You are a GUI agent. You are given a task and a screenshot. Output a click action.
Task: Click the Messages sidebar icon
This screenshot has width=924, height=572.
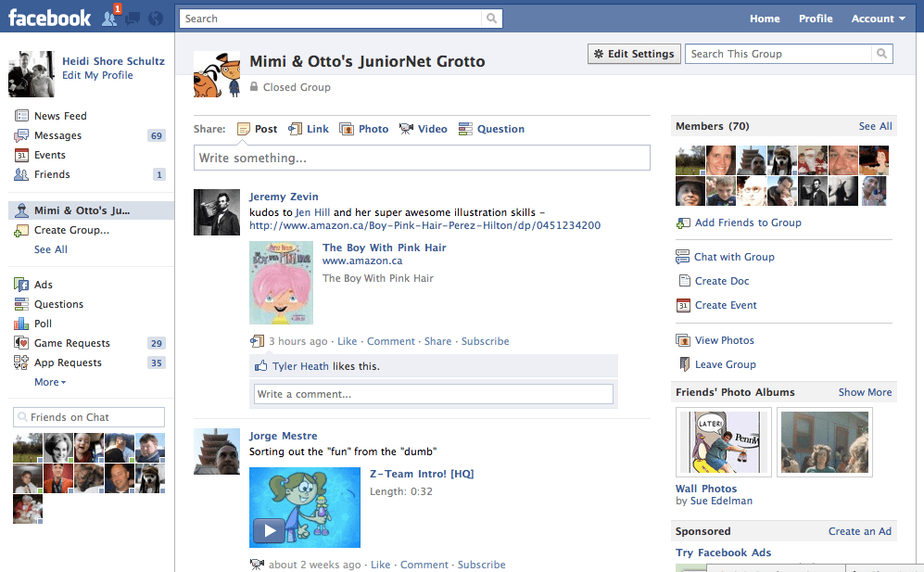[x=21, y=135]
